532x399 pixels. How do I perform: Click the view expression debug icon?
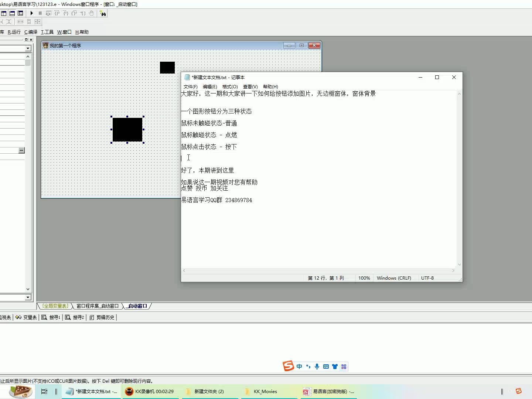[49, 13]
